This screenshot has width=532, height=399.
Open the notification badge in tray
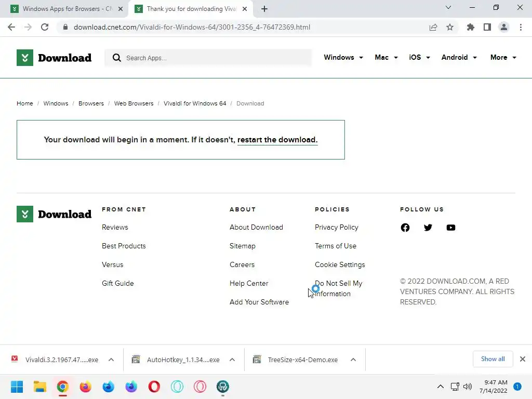[517, 387]
